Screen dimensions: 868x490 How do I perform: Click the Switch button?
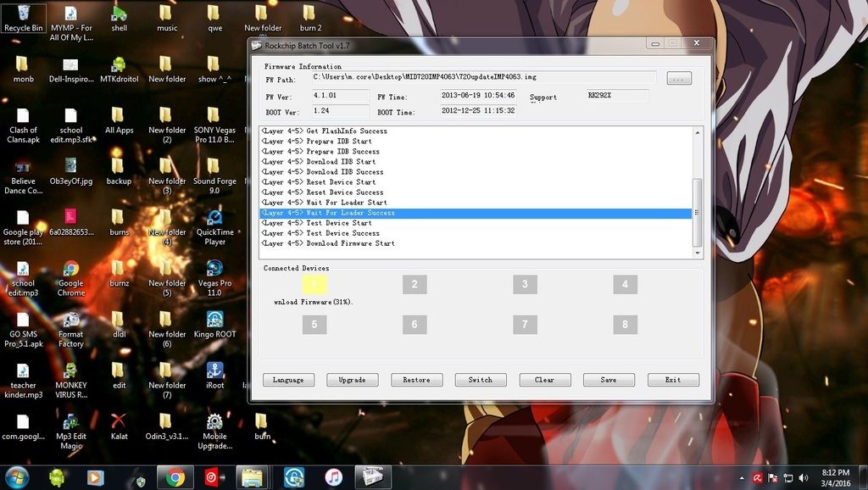point(481,380)
